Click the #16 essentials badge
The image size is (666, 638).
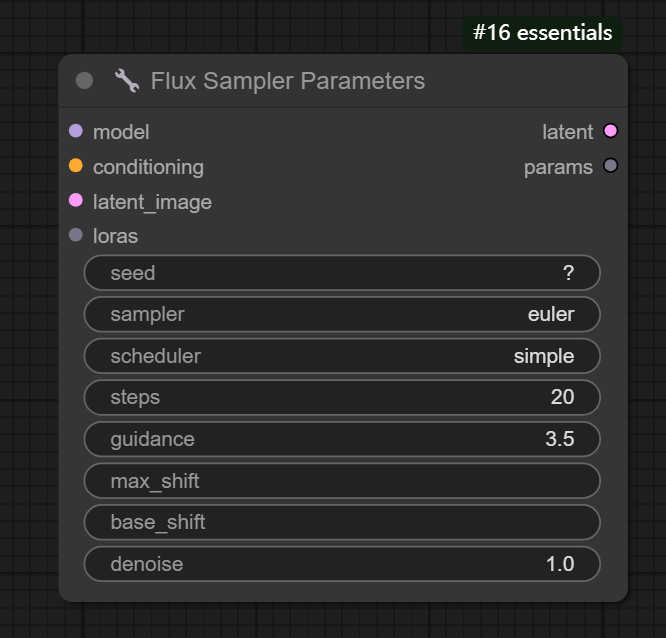[x=542, y=33]
